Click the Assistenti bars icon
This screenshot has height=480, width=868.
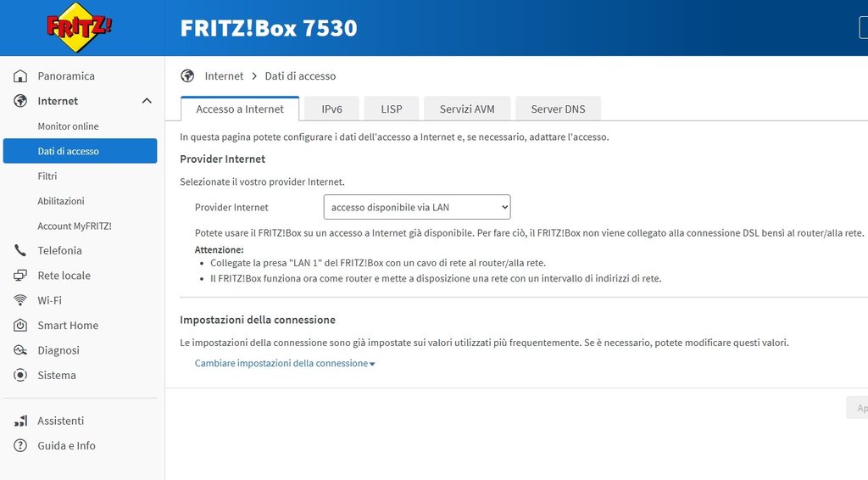[x=20, y=421]
